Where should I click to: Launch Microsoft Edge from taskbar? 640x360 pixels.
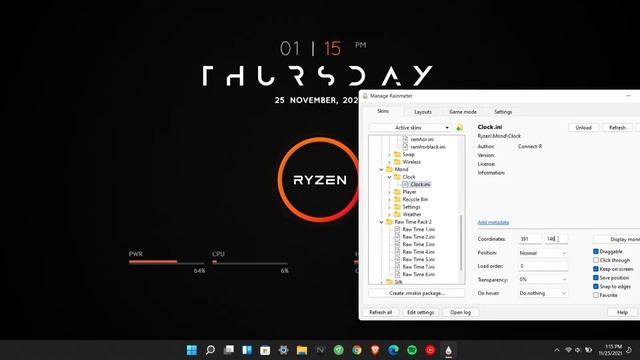pyautogui.click(x=393, y=350)
